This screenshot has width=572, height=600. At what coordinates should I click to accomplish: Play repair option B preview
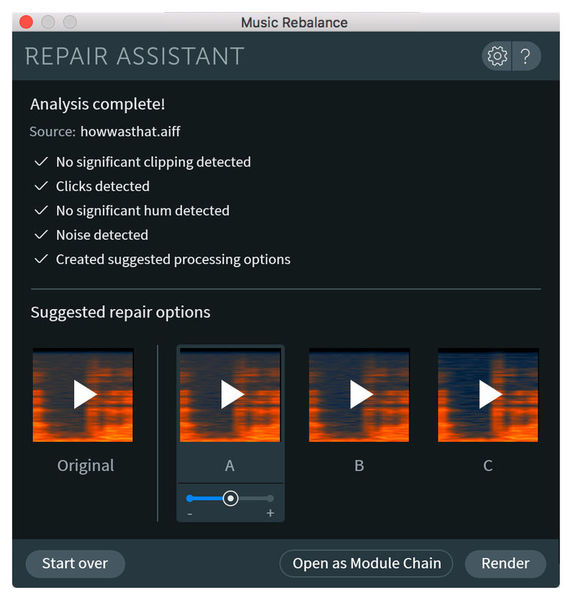pos(359,395)
